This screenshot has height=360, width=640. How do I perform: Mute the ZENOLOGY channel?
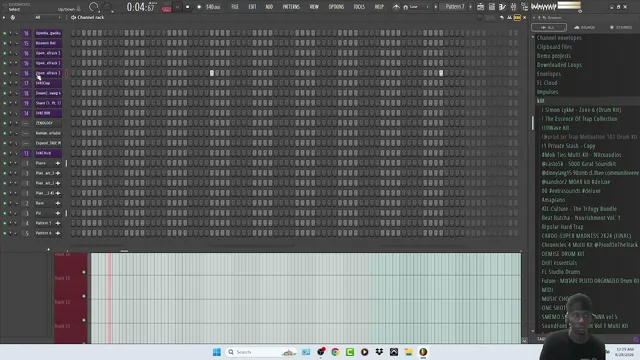(x=4, y=123)
